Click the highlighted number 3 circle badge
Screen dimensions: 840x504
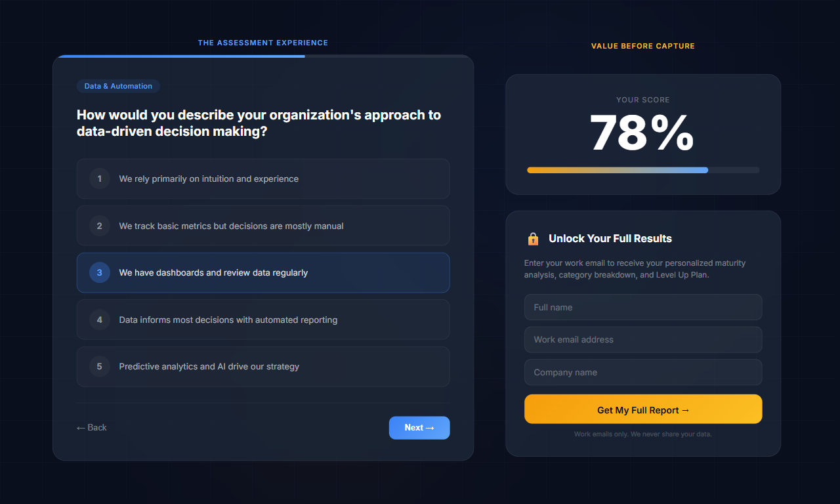tap(99, 272)
